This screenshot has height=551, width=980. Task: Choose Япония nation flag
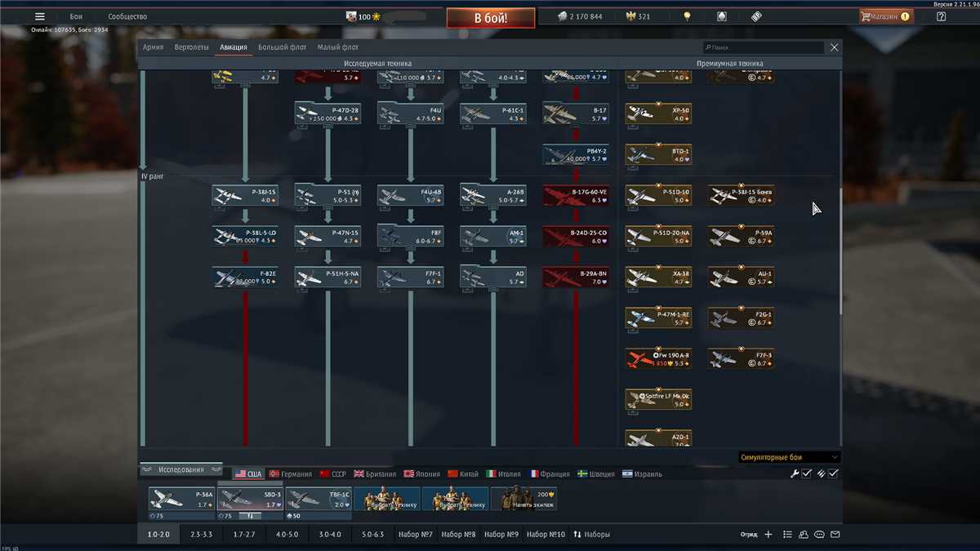pos(421,473)
